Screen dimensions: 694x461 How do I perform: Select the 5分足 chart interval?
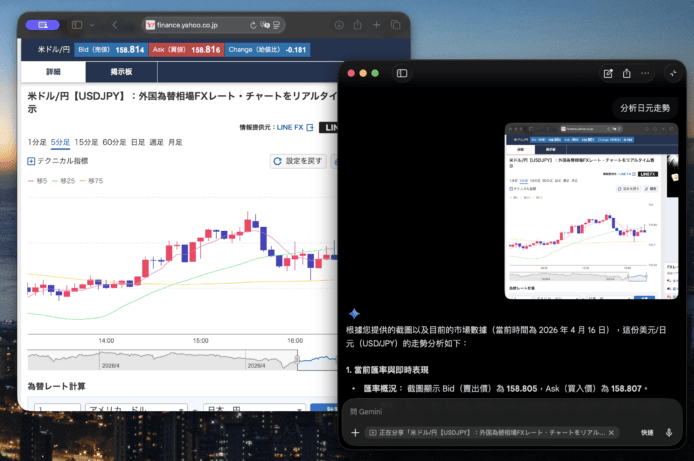pos(60,142)
